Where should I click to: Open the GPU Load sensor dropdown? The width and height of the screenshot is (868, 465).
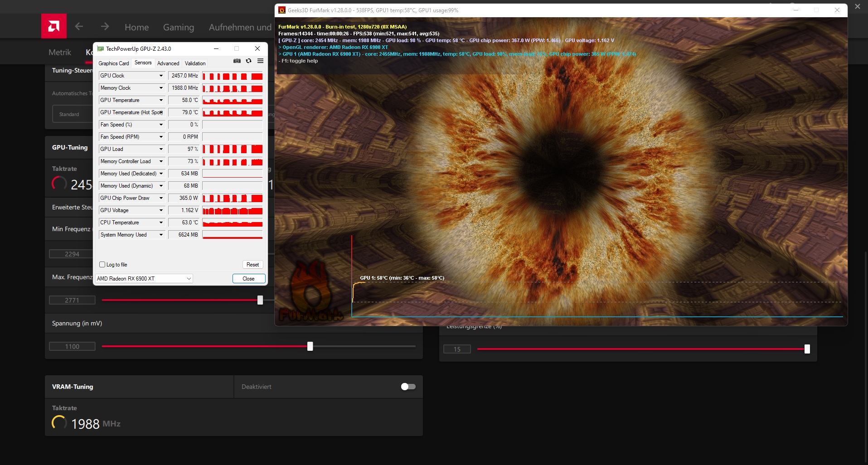tap(161, 149)
